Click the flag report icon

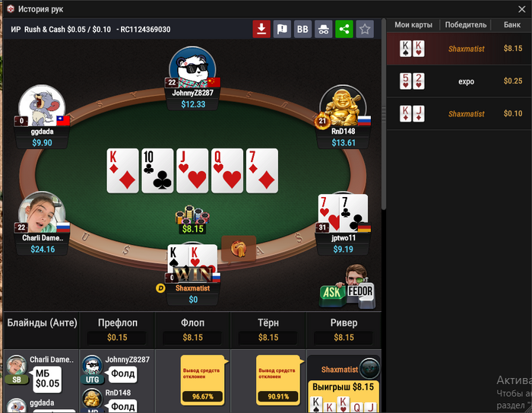[282, 29]
